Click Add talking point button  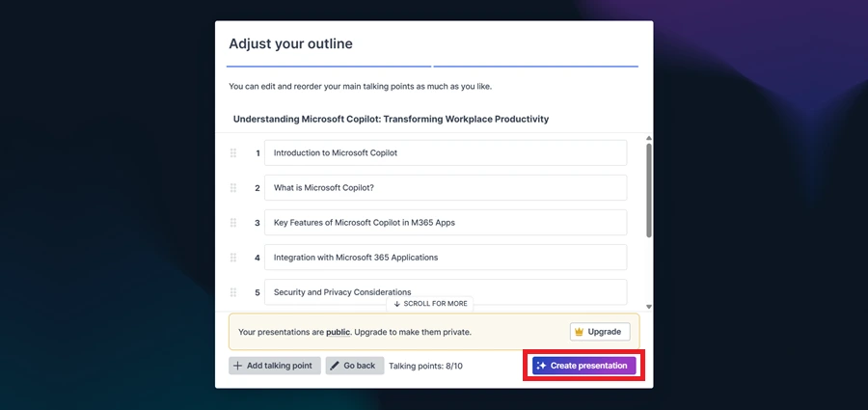[275, 366]
